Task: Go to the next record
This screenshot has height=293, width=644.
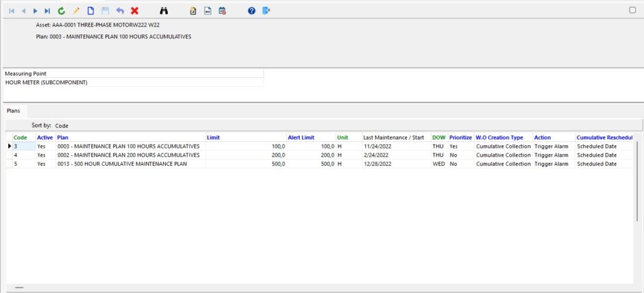Action: [x=35, y=11]
